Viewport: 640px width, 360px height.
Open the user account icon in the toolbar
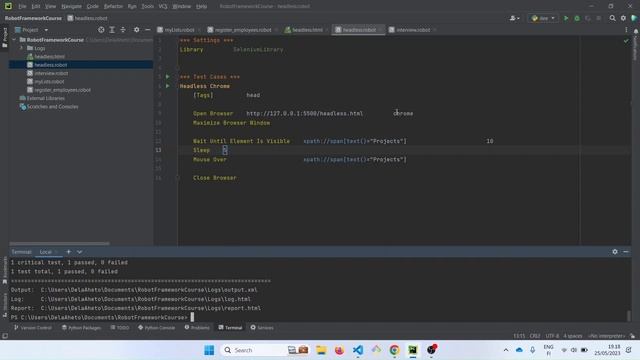(x=514, y=18)
